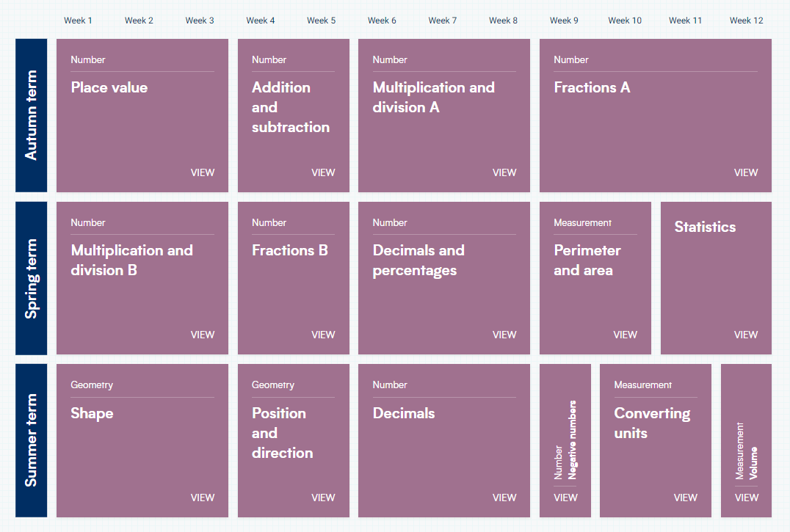View the Negative numbers block
Screen dimensions: 790x532
(565, 497)
